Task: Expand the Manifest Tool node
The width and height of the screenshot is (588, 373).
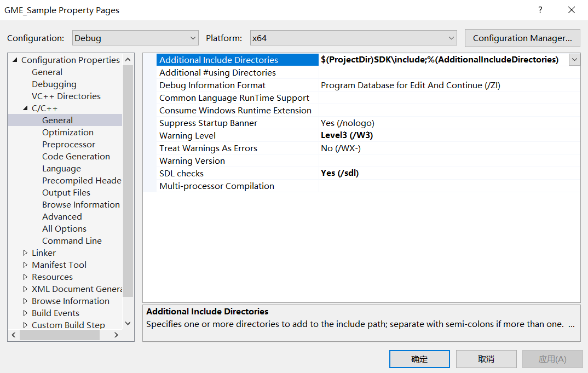Action: point(25,265)
